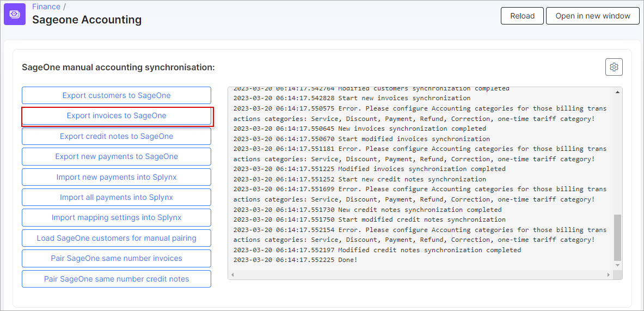Screen dimensions: 644x311
Task: Export new payments to SageOne
Action: pyautogui.click(x=116, y=156)
